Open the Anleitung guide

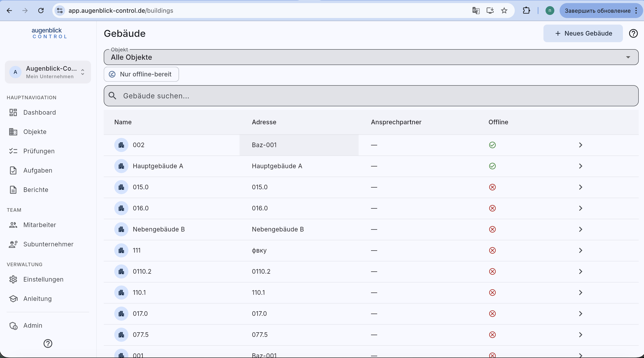tap(48, 298)
